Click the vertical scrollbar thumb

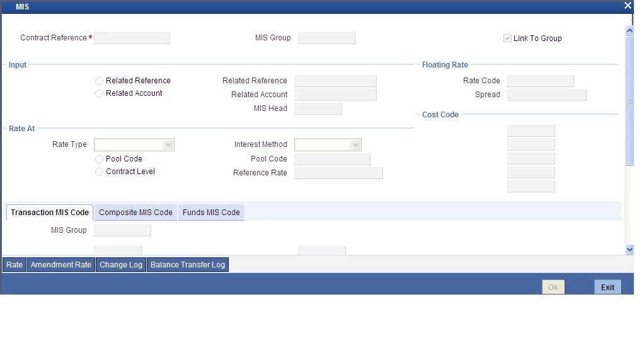[630, 101]
